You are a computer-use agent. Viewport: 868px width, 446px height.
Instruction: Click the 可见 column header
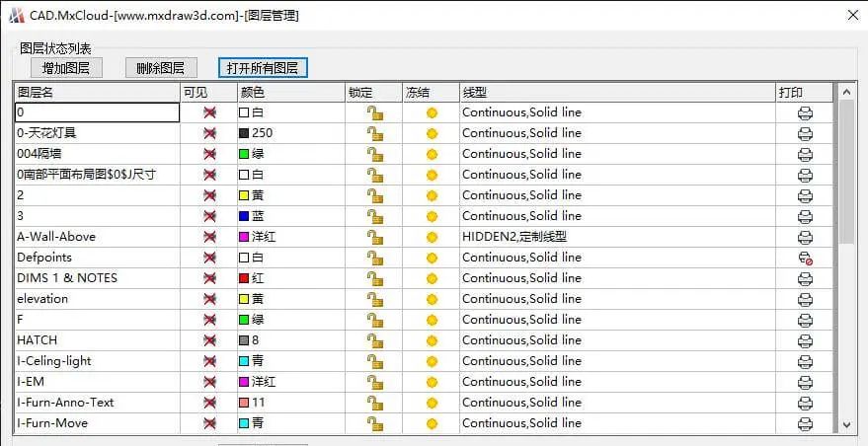(208, 93)
